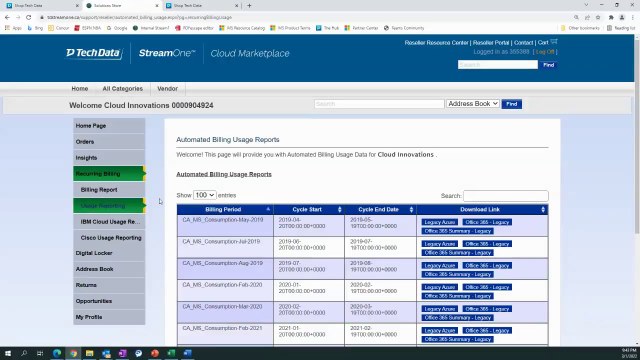Open the Contact link in header
Viewport: 640px width, 360px height.
523,42
